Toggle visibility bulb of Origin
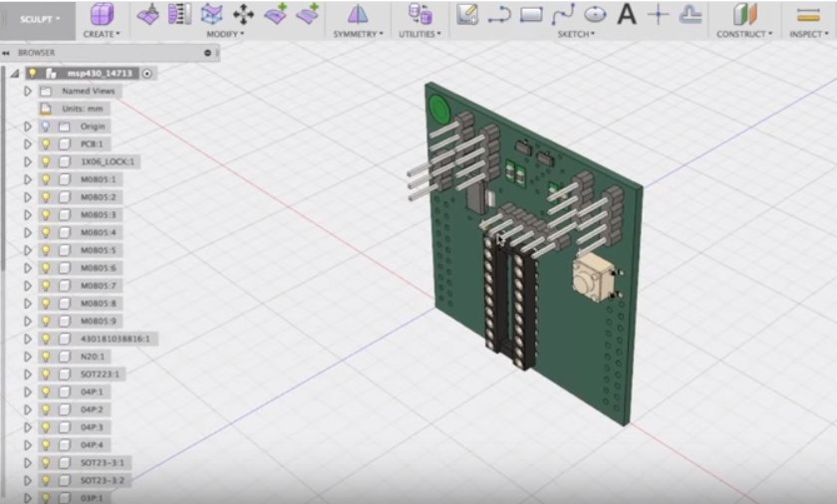Screen dimensions: 837x504 (46, 126)
